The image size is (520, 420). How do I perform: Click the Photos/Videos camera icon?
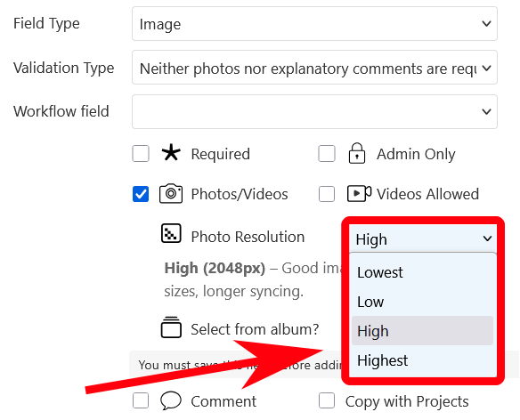coord(171,193)
